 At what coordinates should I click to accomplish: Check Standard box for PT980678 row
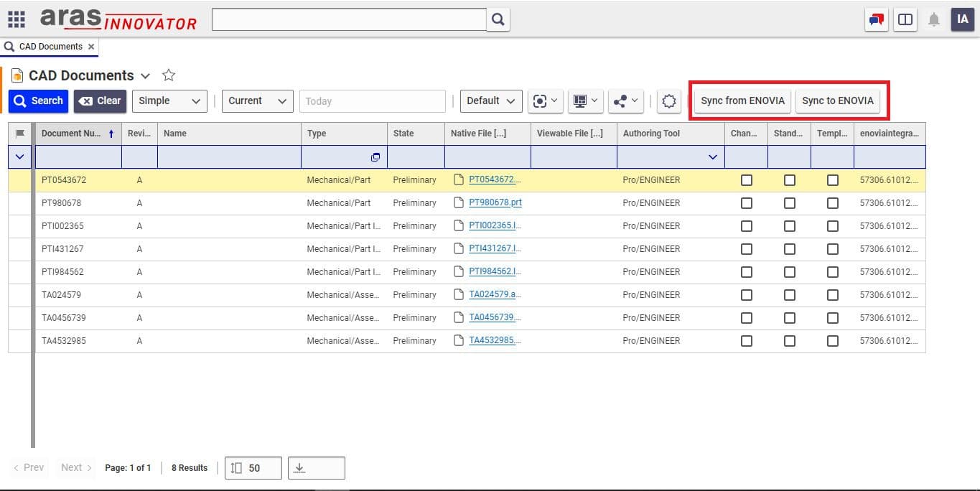tap(790, 203)
